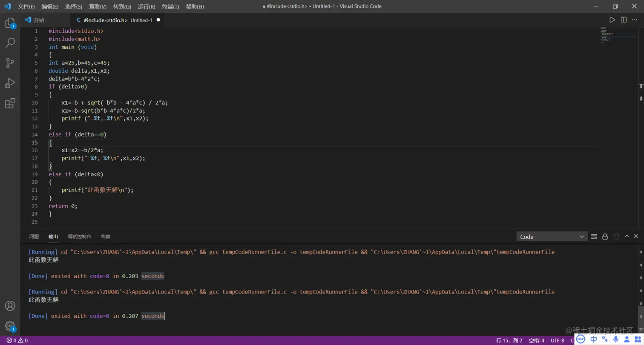
Task: Click the 'delta=b*b-4*a*c;' line
Action: (74, 79)
